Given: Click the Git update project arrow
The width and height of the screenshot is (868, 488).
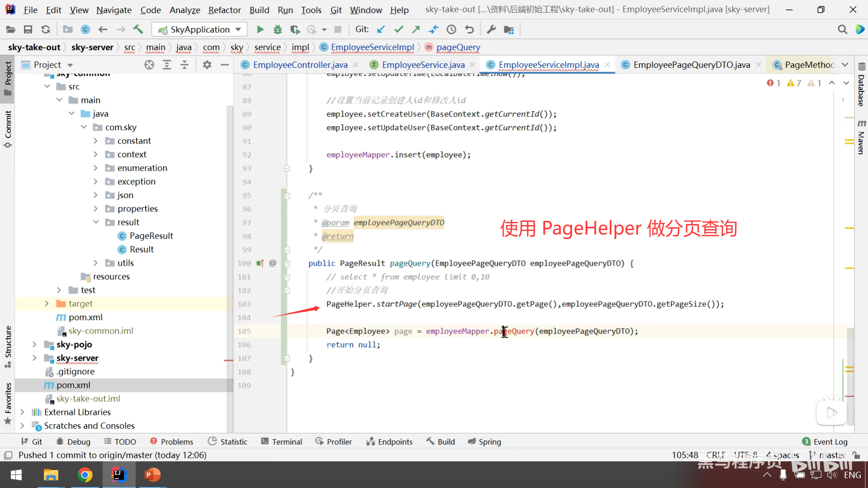Looking at the screenshot, I should (x=381, y=29).
